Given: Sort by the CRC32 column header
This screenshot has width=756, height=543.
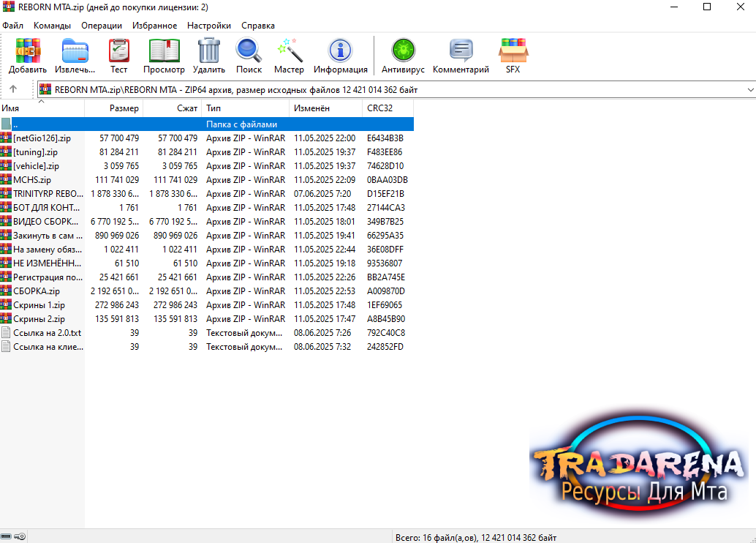Looking at the screenshot, I should (x=388, y=108).
